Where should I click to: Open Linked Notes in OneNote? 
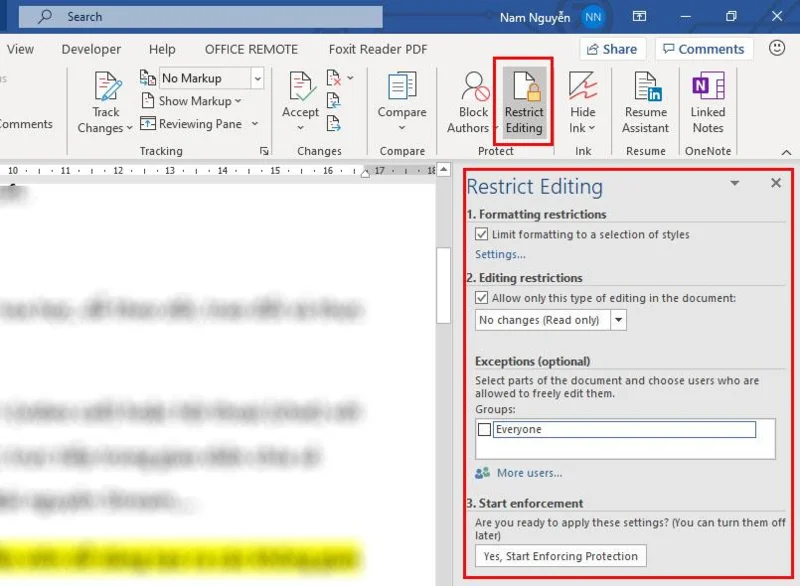point(708,101)
